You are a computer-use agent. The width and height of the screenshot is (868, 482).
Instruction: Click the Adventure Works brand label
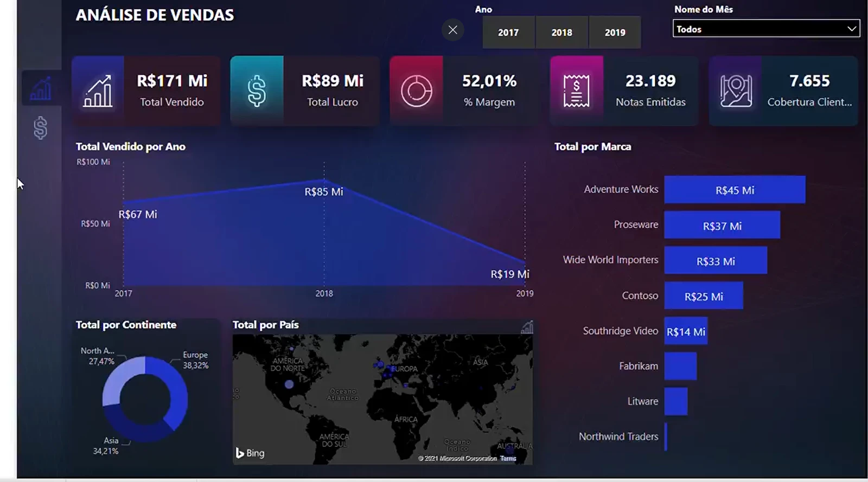pyautogui.click(x=621, y=189)
